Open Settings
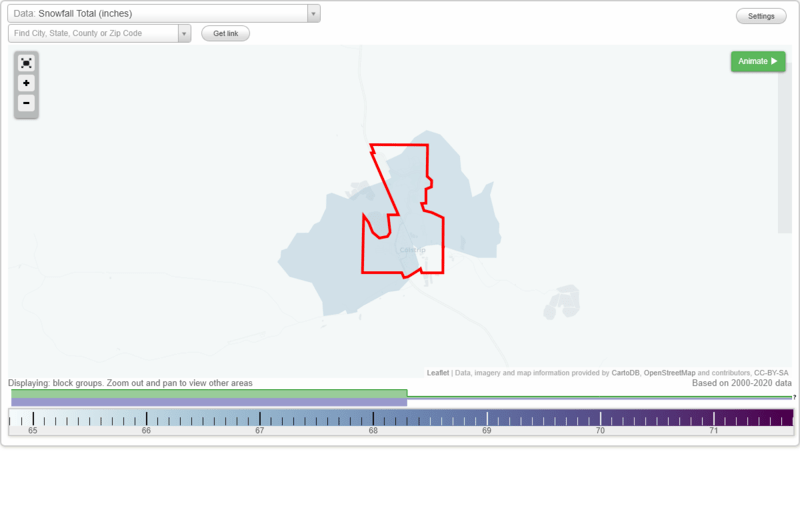The image size is (800, 514). coord(761,16)
